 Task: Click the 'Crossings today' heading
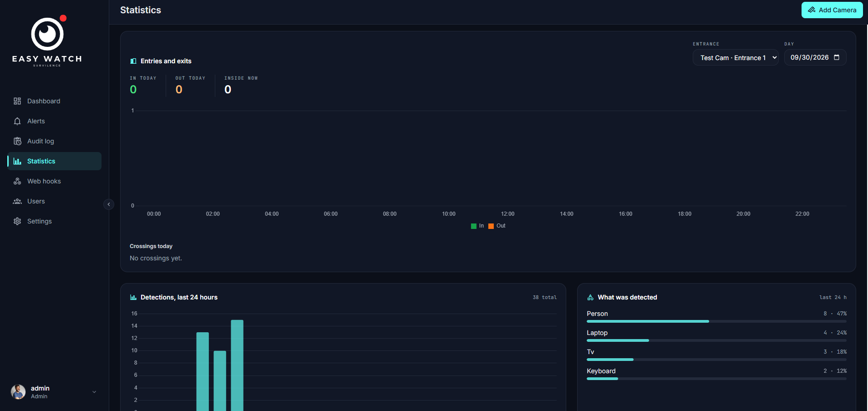pos(151,246)
